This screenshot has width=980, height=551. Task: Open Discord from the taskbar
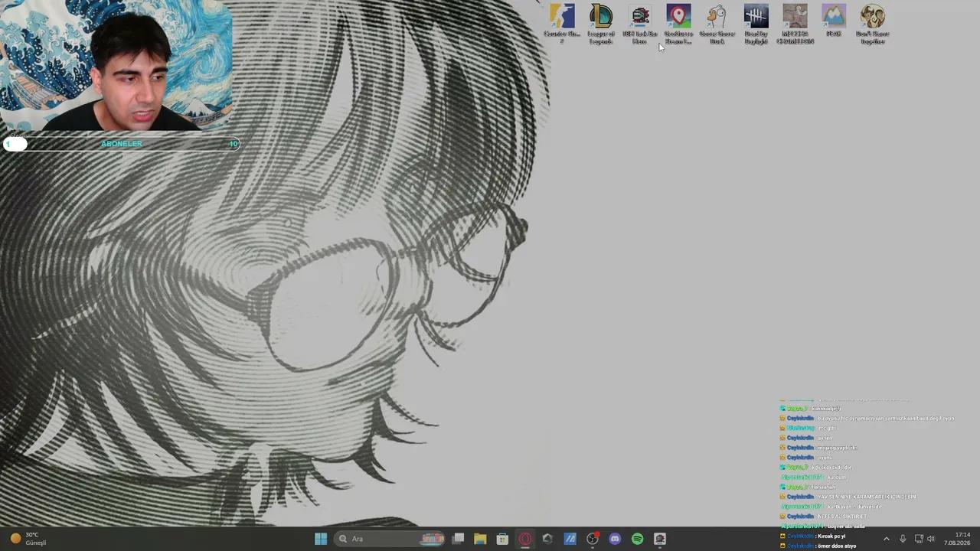tap(615, 539)
